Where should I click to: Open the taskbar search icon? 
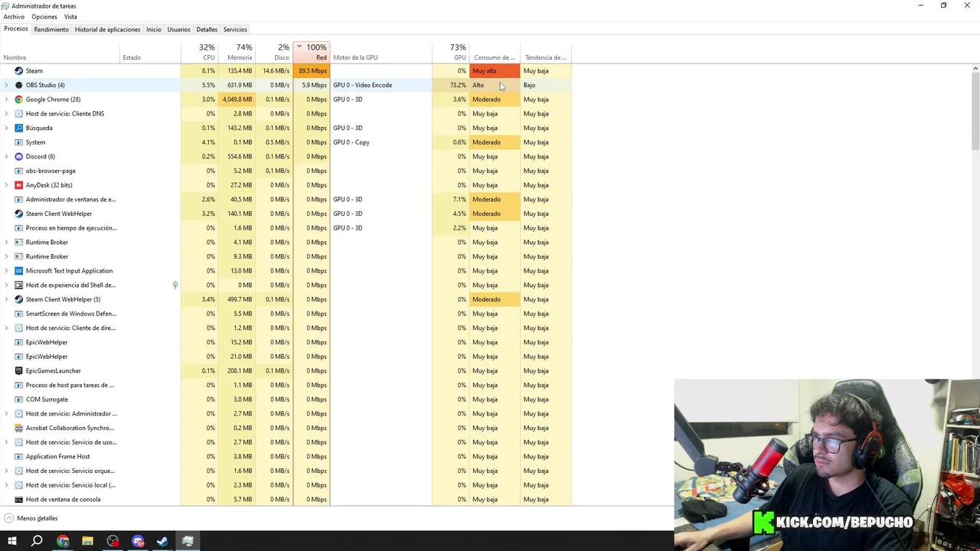[37, 541]
